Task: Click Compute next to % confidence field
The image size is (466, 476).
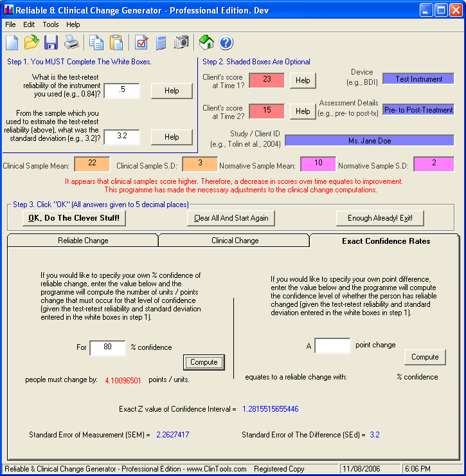Action: (204, 362)
